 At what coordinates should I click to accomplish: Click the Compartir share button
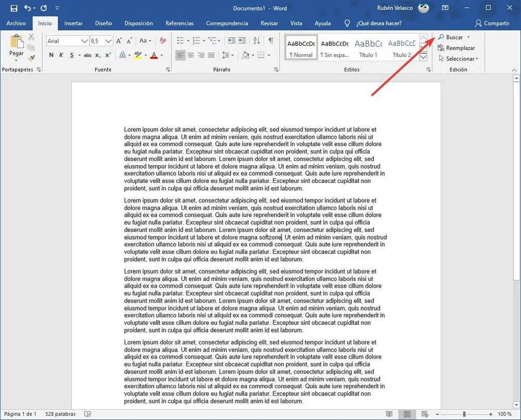(492, 23)
